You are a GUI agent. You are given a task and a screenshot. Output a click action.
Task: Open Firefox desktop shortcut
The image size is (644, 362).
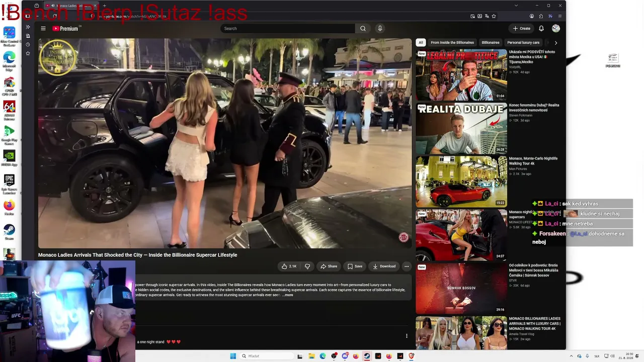point(9,207)
